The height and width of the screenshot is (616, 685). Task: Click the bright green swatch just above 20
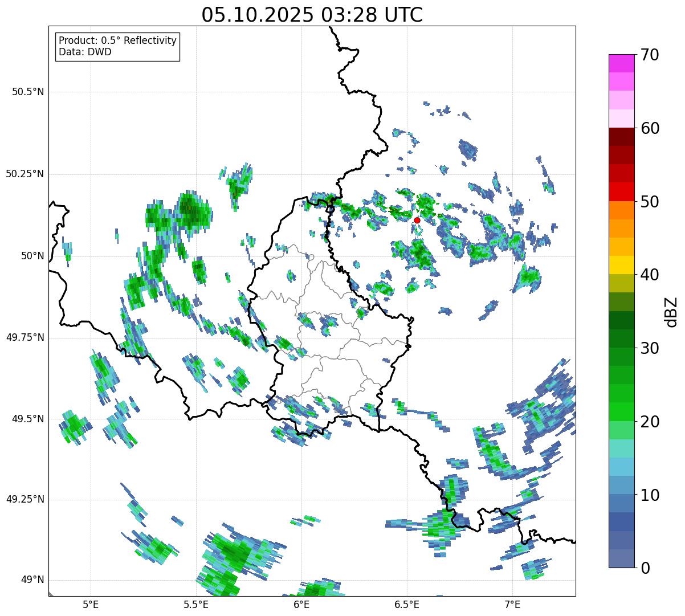pyautogui.click(x=622, y=412)
